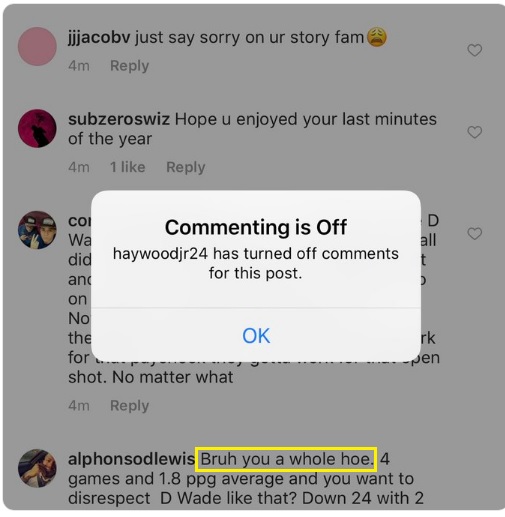Reply under the 'No matter what' comment
Viewport: 505px width, 517px height.
pyautogui.click(x=129, y=406)
